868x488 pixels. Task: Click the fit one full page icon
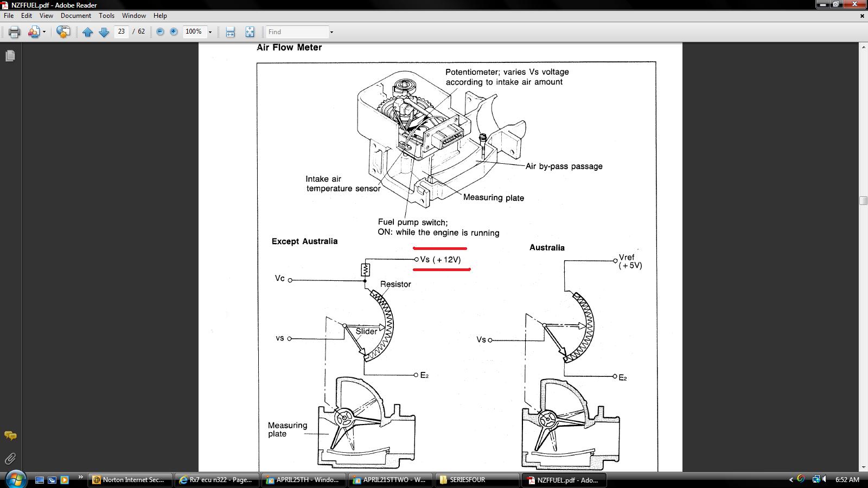(250, 32)
